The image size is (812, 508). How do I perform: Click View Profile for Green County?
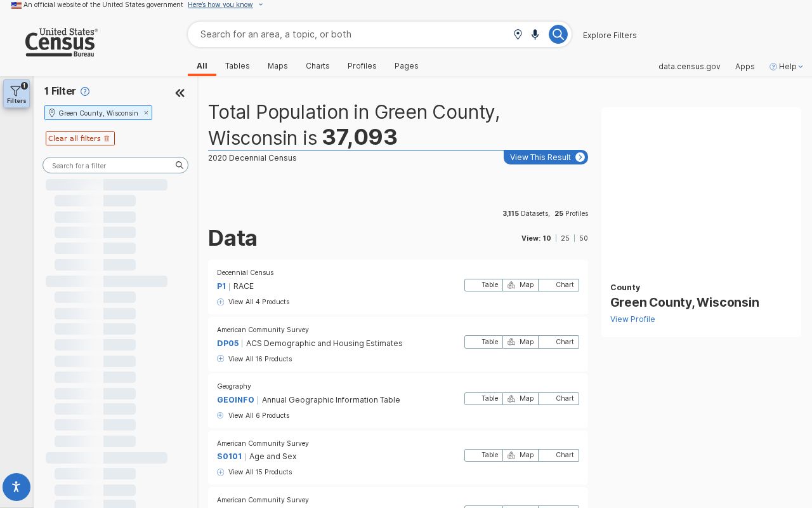coord(632,319)
